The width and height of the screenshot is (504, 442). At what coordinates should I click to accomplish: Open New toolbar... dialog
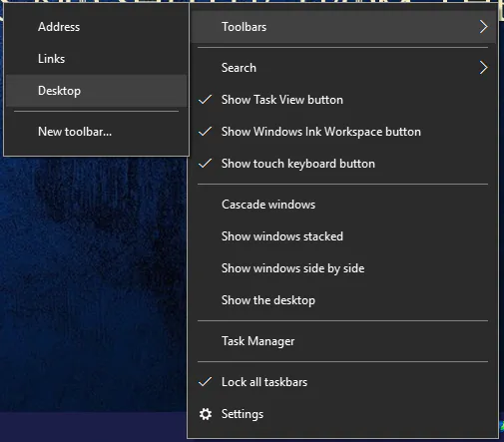97,132
